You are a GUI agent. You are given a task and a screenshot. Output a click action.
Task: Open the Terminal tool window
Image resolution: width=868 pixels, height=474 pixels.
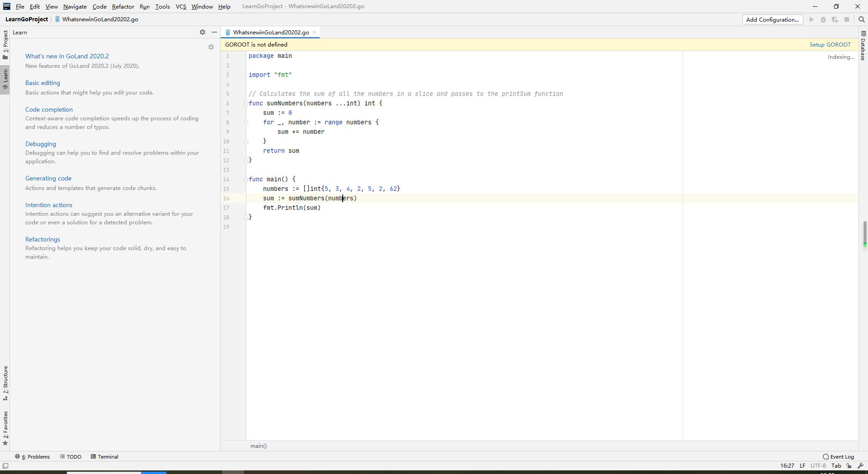point(104,457)
